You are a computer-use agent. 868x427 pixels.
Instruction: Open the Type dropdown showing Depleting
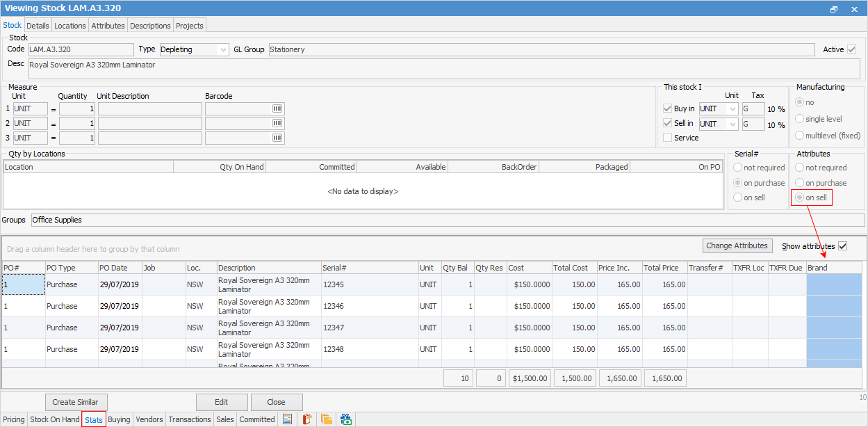[224, 49]
